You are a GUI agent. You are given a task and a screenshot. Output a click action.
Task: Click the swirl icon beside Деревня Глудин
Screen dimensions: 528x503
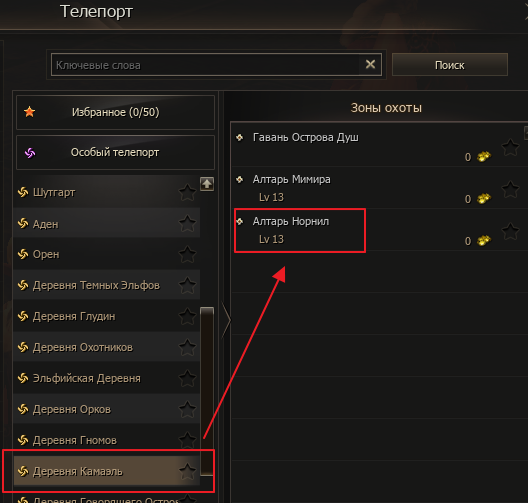click(x=23, y=316)
